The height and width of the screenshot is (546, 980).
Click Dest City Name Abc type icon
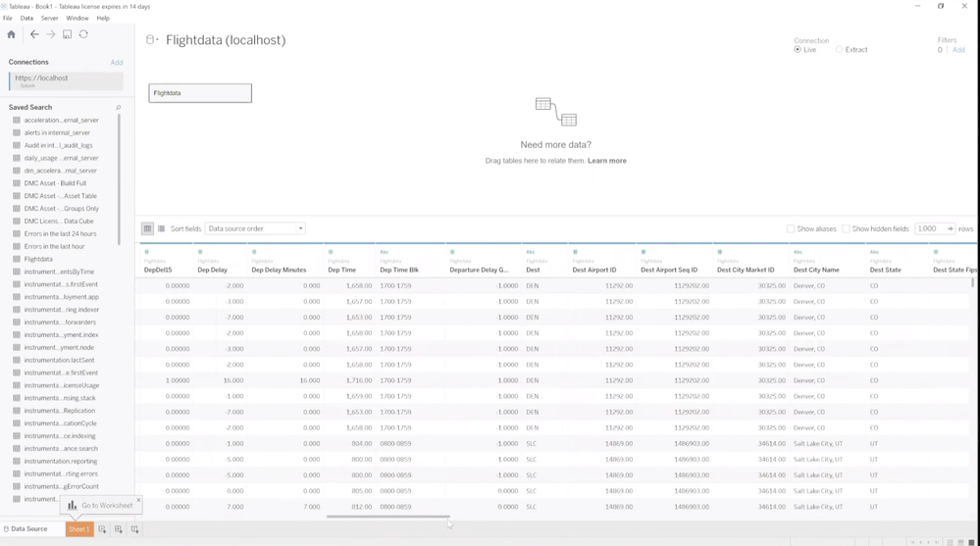tap(798, 252)
